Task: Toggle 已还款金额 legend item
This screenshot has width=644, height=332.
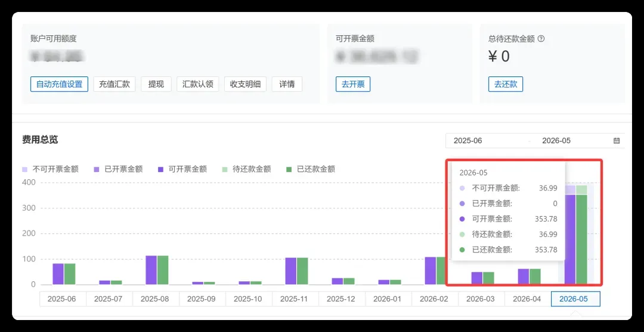Action: point(311,169)
